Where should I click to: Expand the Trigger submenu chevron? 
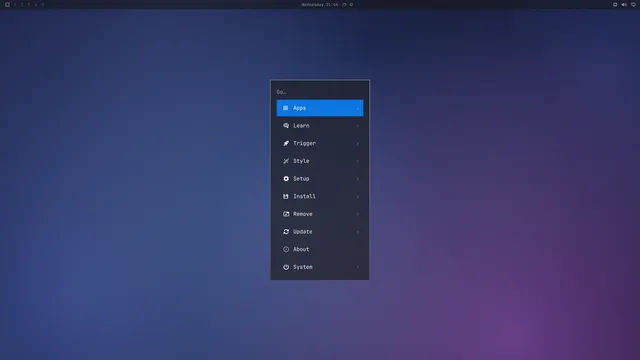pos(358,143)
